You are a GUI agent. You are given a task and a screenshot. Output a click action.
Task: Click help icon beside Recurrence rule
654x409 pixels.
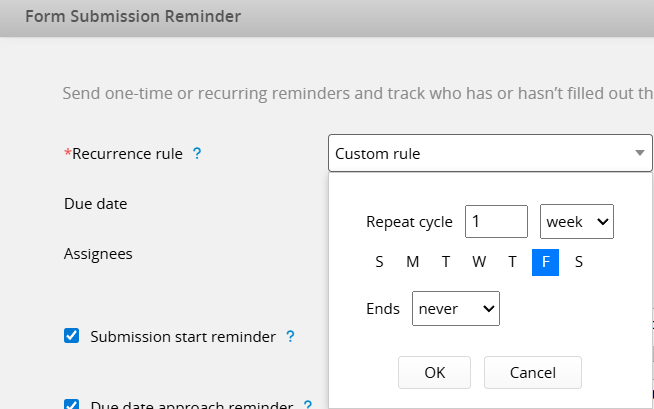[197, 154]
